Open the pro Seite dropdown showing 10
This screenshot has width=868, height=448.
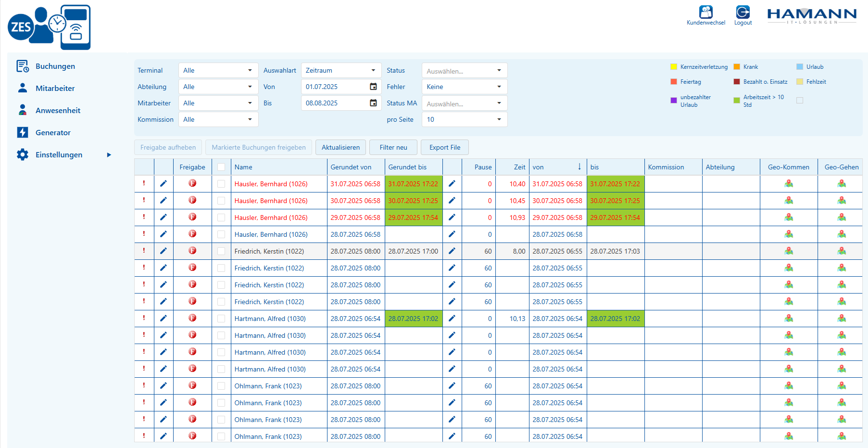click(x=465, y=119)
